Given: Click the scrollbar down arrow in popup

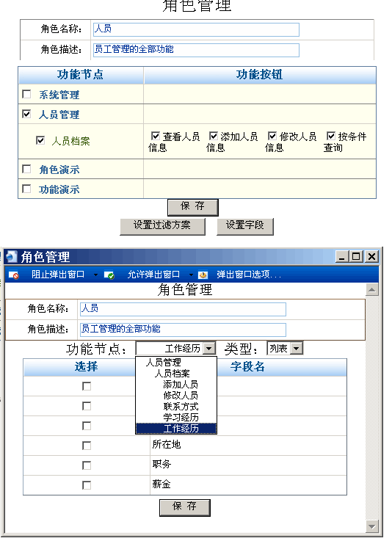Looking at the screenshot, I should (372, 527).
